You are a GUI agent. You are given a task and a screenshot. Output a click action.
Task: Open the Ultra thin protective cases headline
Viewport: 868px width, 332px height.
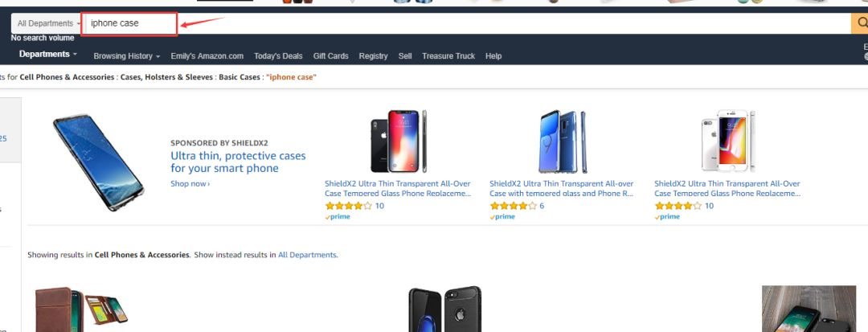238,162
